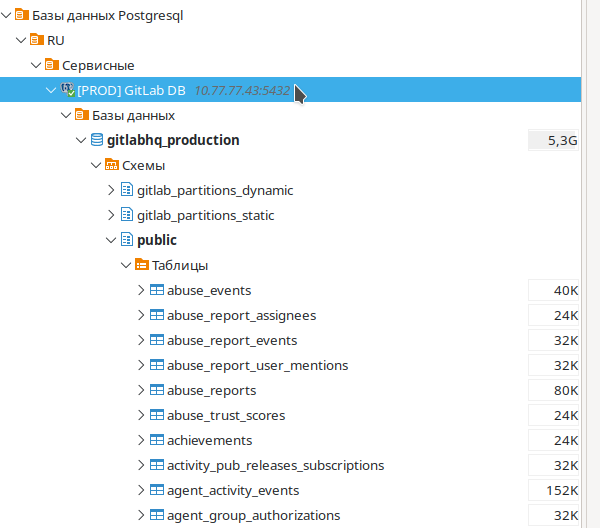The image size is (600, 528).
Task: Click the public schema icon
Action: coord(127,240)
